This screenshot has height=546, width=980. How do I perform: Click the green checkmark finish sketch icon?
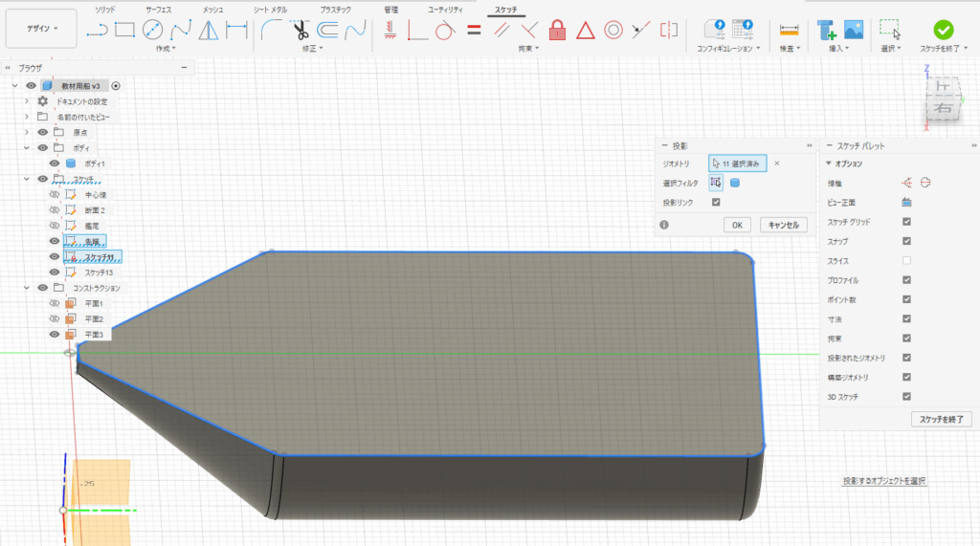943,30
